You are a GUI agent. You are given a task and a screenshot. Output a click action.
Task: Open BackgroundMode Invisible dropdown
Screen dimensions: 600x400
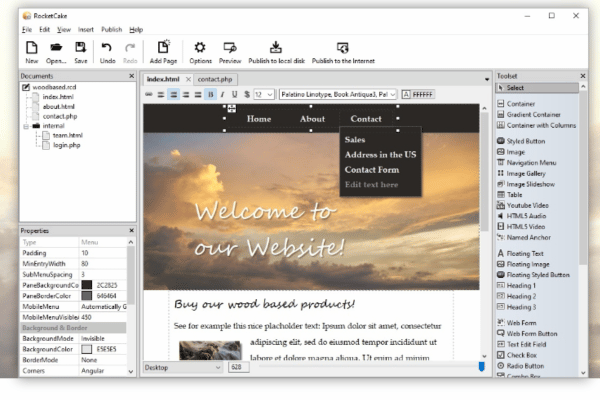pos(103,338)
